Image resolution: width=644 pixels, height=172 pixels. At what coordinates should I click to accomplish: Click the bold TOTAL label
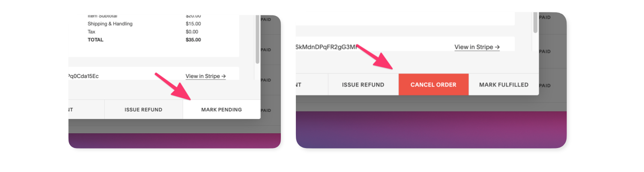95,40
